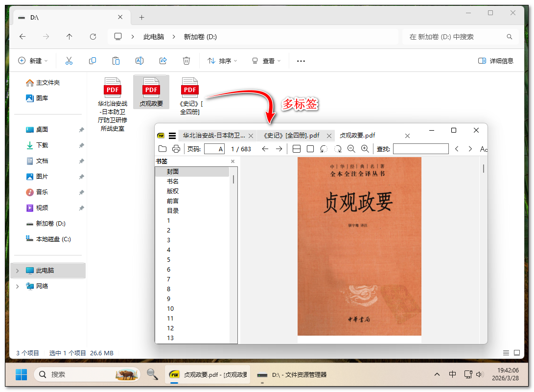This screenshot has width=534, height=392.
Task: Switch to 华北治安战 PDF tab
Action: (x=213, y=136)
